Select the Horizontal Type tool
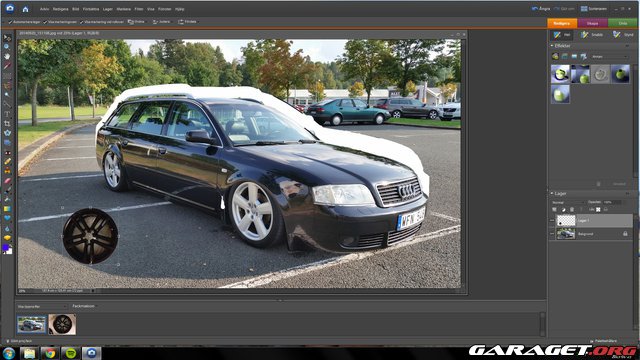 pyautogui.click(x=7, y=114)
